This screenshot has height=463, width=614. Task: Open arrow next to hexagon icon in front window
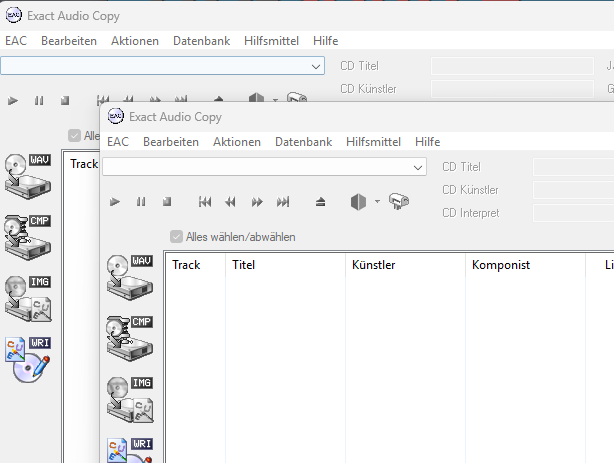377,202
